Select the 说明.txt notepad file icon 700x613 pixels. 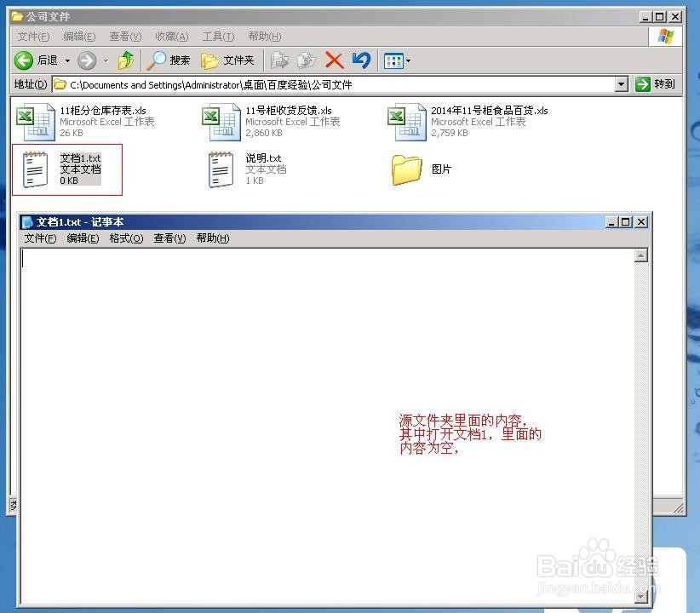(221, 169)
